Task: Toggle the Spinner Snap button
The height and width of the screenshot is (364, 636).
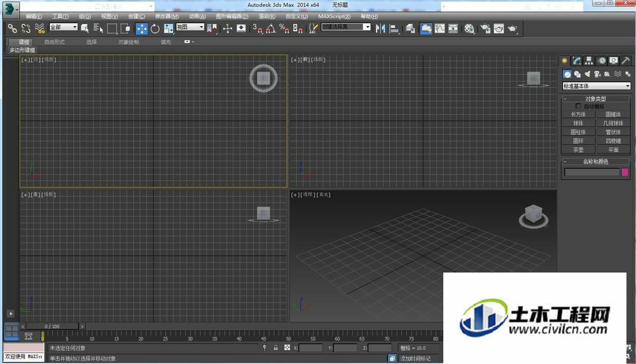Action: (298, 29)
